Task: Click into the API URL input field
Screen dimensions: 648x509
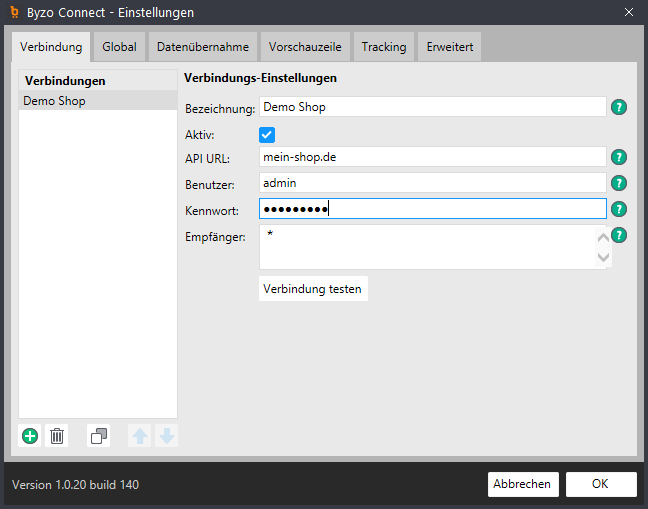Action: pos(433,157)
